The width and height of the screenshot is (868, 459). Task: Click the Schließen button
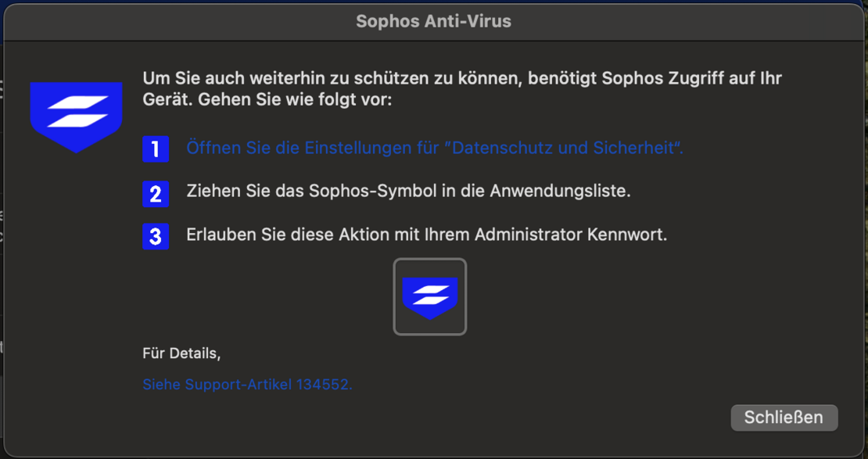(784, 418)
